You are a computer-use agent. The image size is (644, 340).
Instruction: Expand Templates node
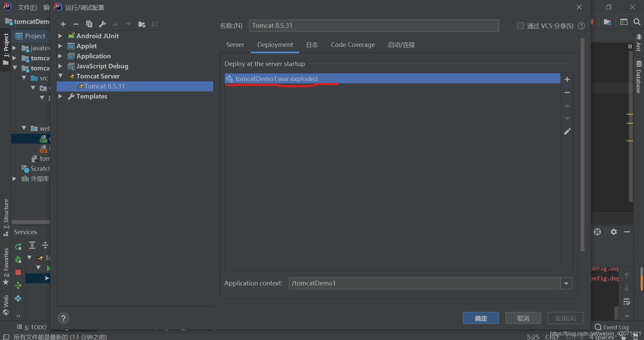tap(60, 96)
